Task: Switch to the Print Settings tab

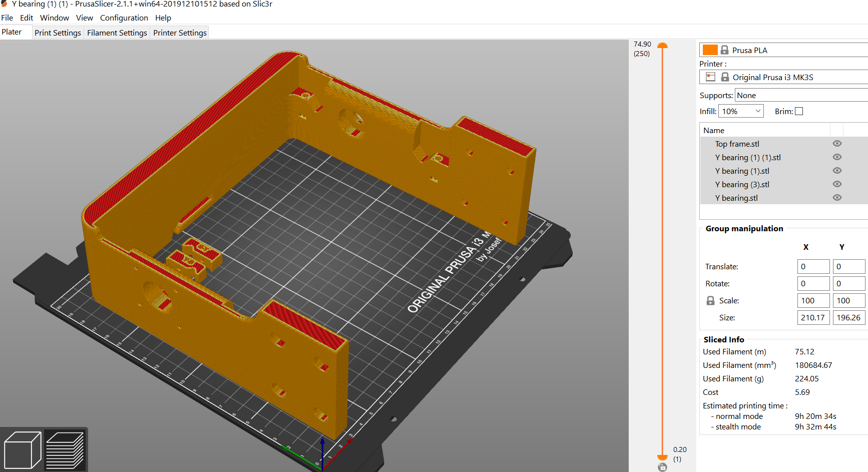Action: click(x=58, y=33)
